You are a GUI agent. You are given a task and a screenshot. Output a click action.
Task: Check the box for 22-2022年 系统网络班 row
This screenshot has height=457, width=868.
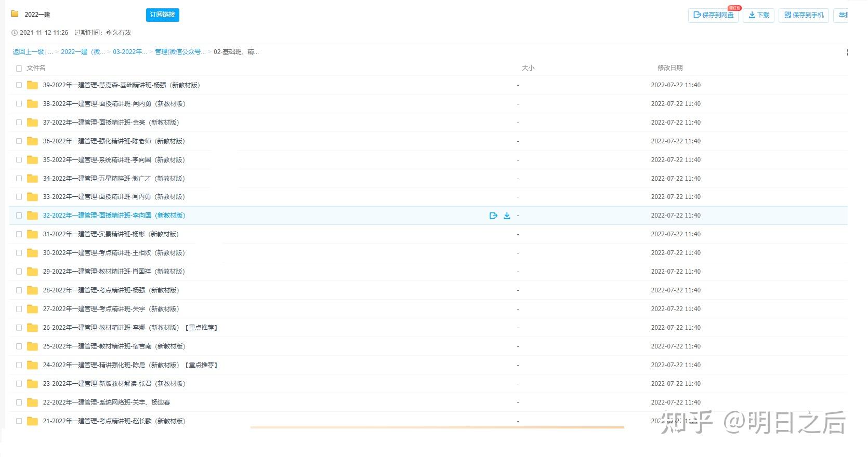point(19,402)
